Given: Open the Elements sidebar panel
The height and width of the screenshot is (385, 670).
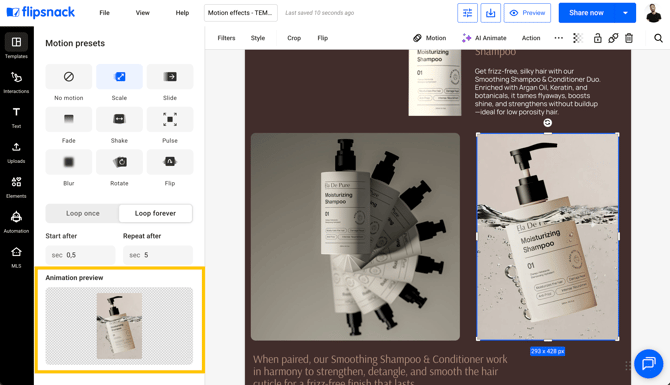Looking at the screenshot, I should click(16, 187).
